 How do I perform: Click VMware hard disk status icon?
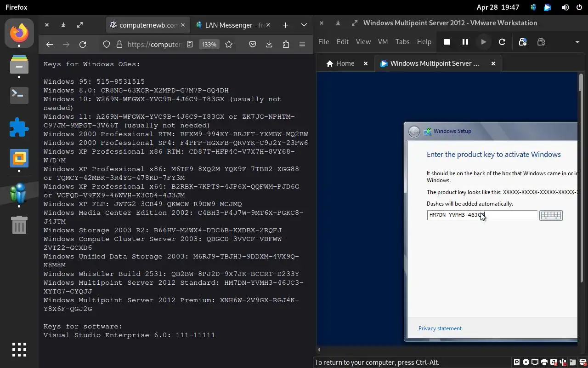pos(517,362)
